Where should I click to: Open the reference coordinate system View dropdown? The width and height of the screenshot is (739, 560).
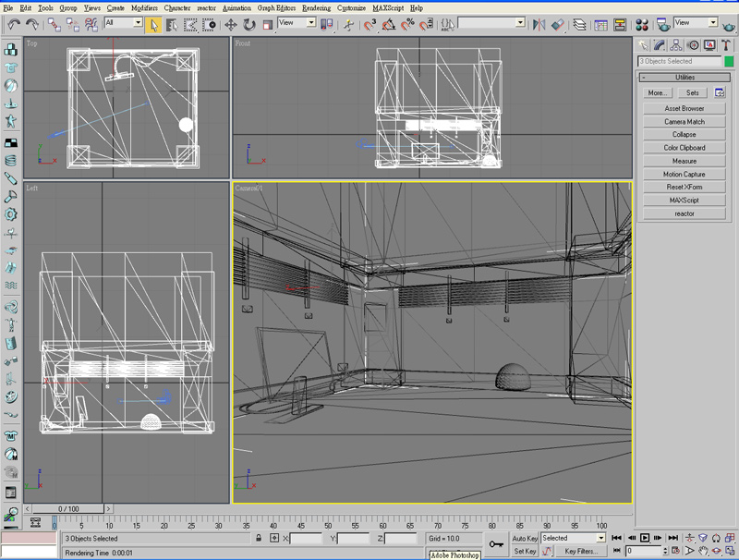297,22
